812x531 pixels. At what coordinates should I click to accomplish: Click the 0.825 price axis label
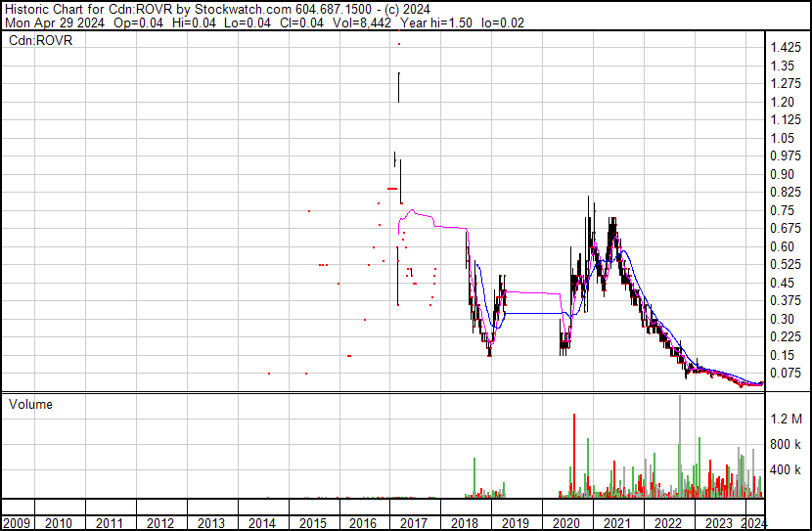tap(786, 193)
